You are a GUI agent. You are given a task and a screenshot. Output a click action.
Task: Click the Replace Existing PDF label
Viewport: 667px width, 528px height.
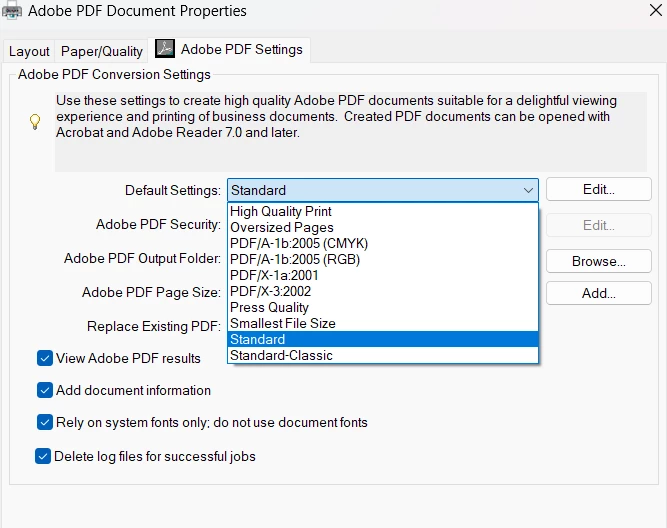154,326
